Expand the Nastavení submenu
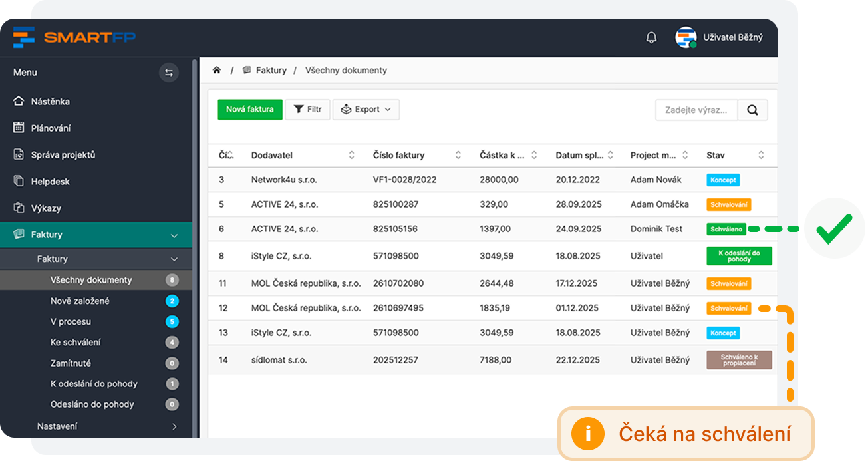The width and height of the screenshot is (868, 461). (x=174, y=426)
